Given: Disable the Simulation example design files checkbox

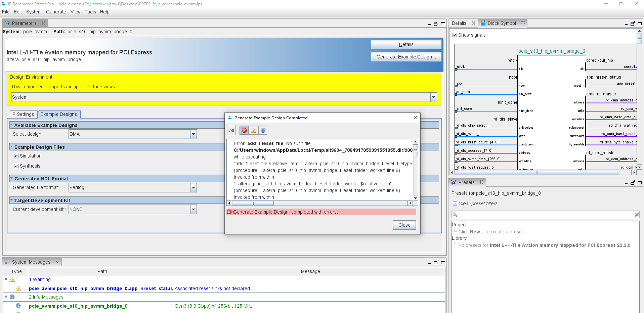Looking at the screenshot, I should pyautogui.click(x=16, y=155).
